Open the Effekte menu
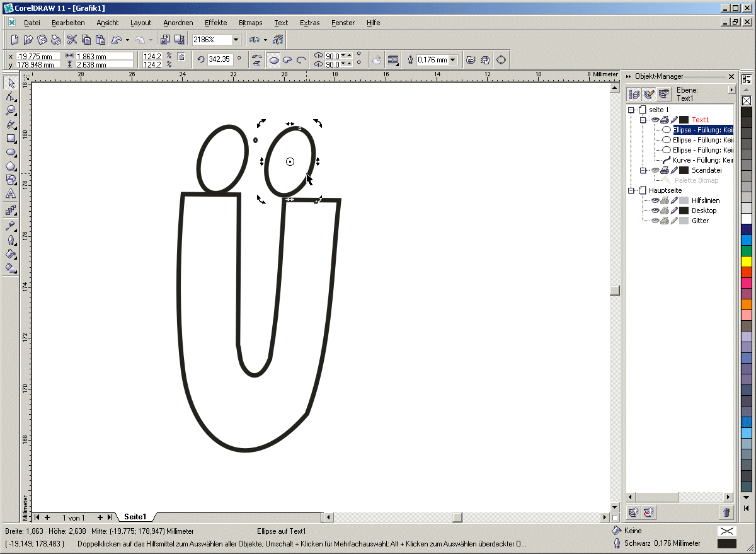756x554 pixels. (x=215, y=23)
